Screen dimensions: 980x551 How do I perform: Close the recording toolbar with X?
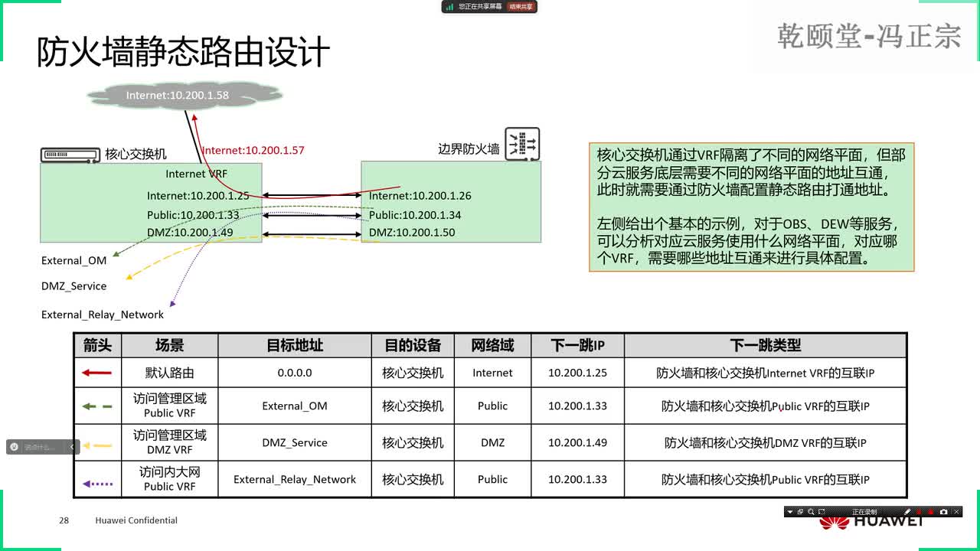click(956, 512)
